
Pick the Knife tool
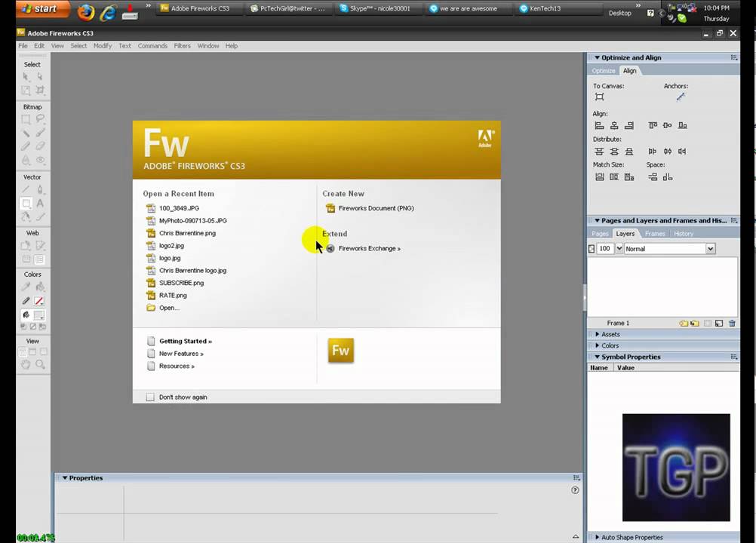[x=40, y=216]
